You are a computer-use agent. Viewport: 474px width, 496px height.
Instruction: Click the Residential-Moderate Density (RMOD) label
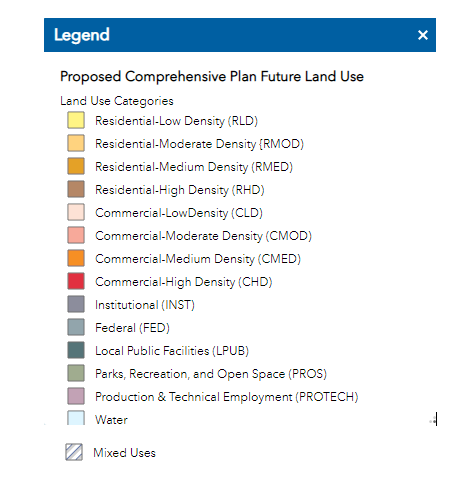[x=199, y=144]
